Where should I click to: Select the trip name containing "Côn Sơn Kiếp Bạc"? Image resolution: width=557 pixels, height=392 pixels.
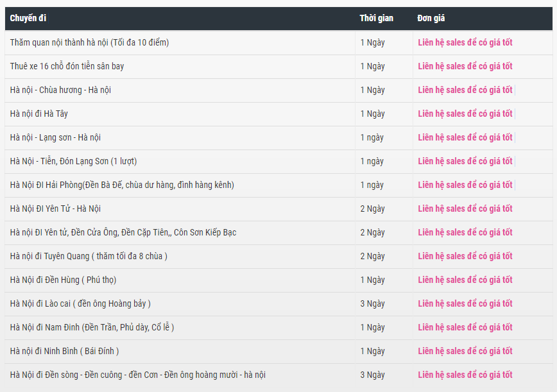123,232
